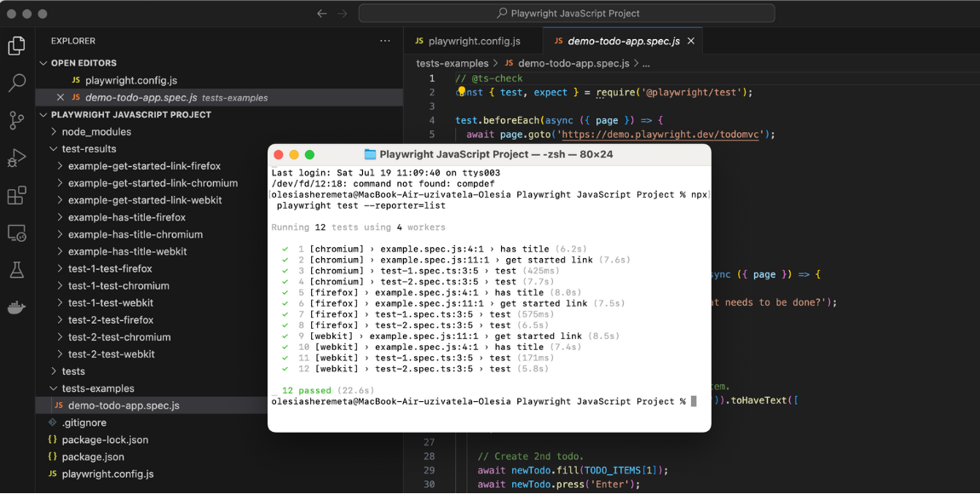The height and width of the screenshot is (494, 980).
Task: Click the Playwright JavaScript Project search bar
Action: pyautogui.click(x=567, y=14)
